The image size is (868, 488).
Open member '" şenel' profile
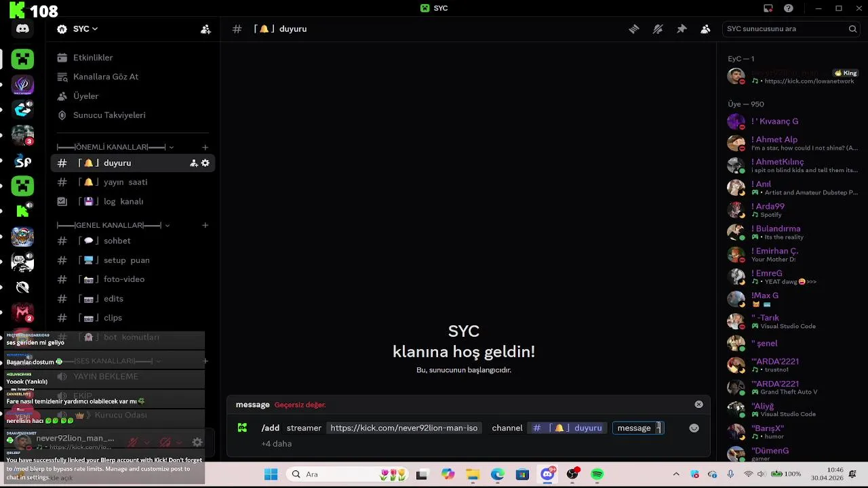click(x=792, y=344)
